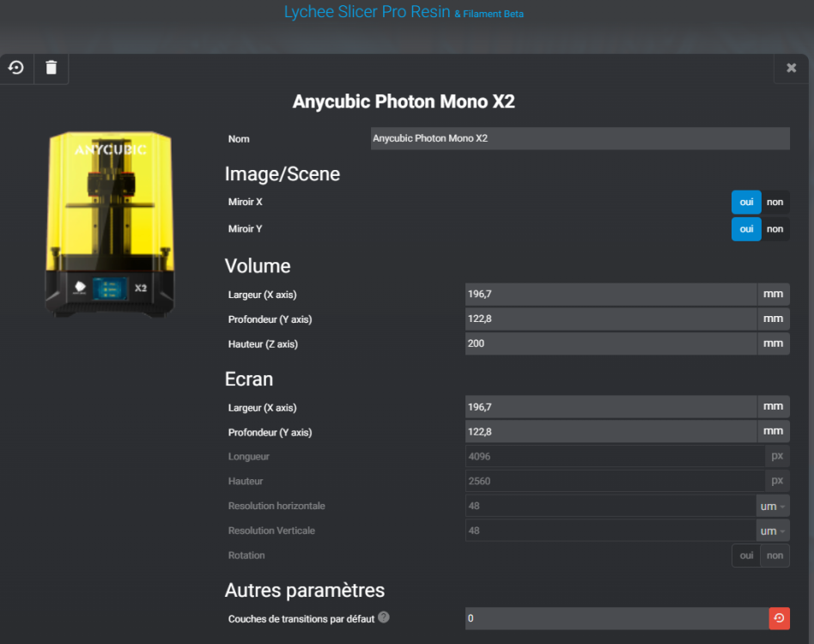Viewport: 814px width, 644px height.
Task: Click the Longueur label
Action: [249, 457]
